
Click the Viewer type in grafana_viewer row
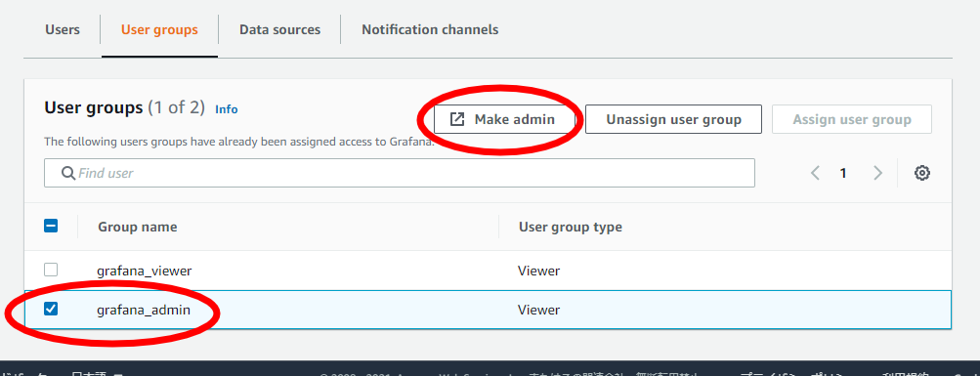click(538, 272)
